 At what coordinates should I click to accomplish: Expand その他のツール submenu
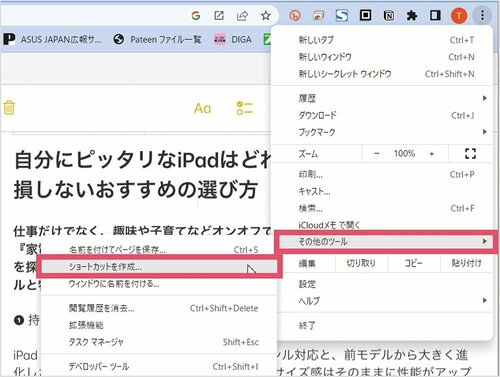pos(385,242)
